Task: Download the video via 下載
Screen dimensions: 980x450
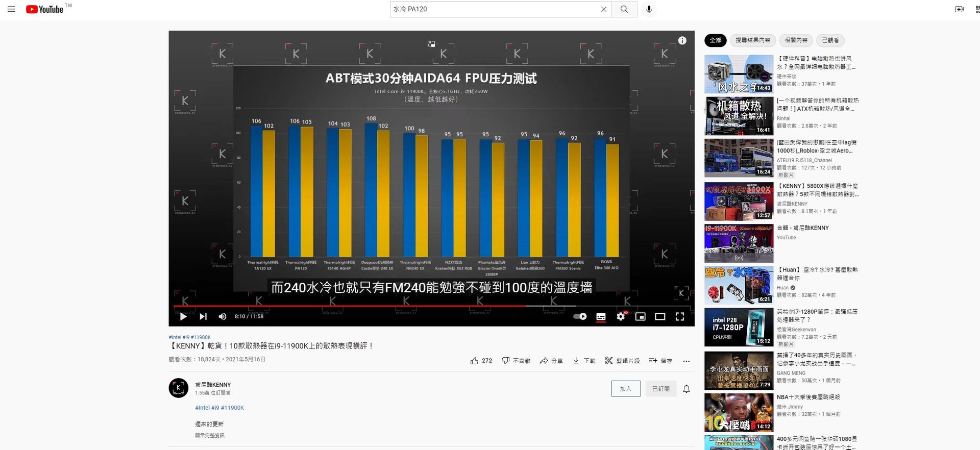Action: tap(584, 361)
